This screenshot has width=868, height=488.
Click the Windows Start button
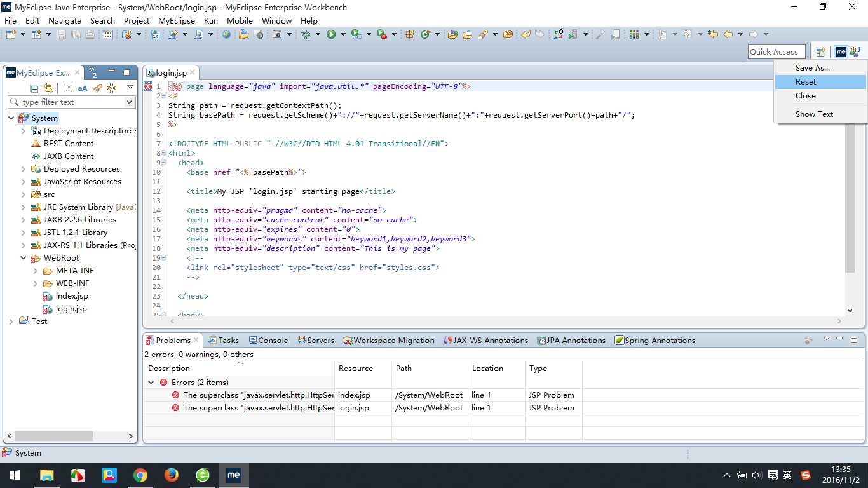[x=15, y=475]
